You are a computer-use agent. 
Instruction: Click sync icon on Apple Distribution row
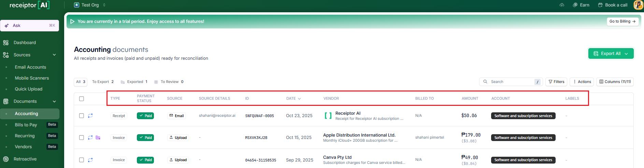pos(90,138)
